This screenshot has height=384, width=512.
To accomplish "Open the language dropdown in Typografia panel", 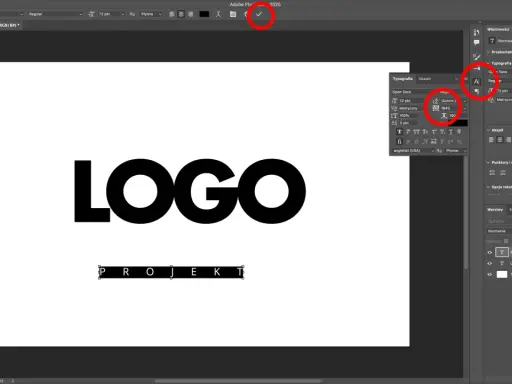I will (x=413, y=151).
